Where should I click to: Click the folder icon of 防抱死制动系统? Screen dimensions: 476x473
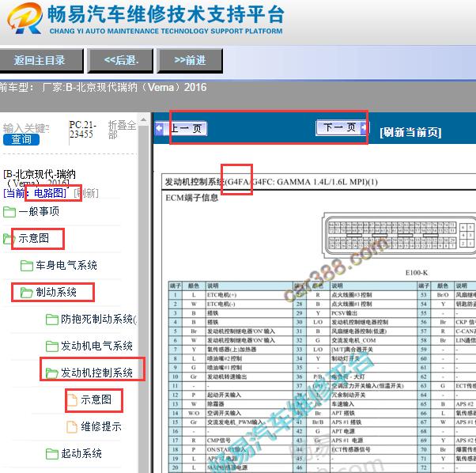(52, 320)
